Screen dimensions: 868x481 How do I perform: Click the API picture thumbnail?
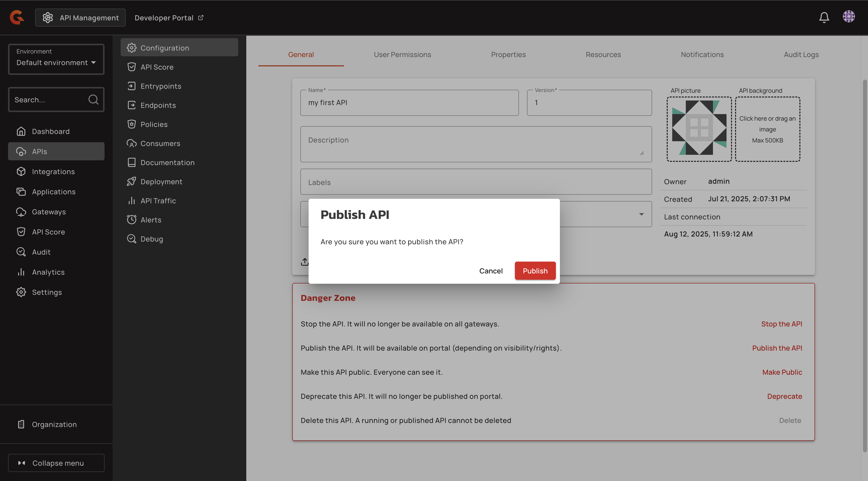click(x=699, y=129)
